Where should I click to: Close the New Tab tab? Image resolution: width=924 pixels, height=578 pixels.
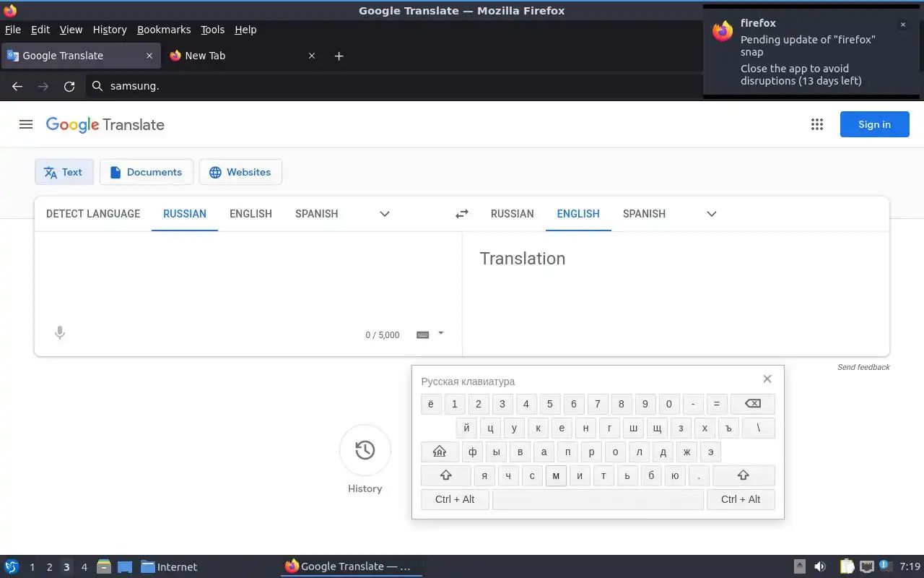pos(312,56)
